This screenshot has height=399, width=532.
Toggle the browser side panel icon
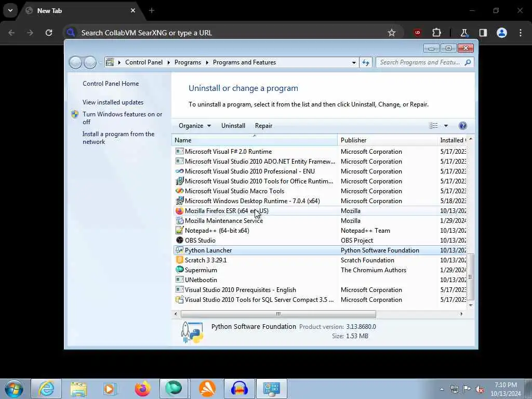click(x=483, y=33)
